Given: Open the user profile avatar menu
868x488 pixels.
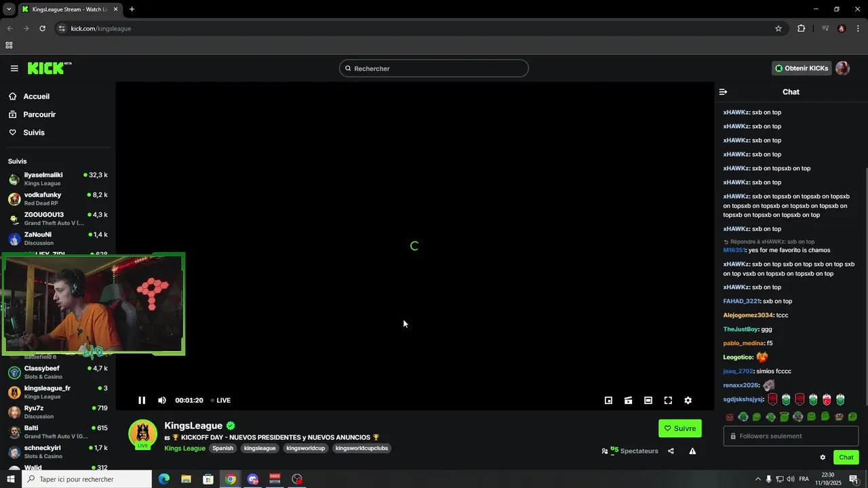Looking at the screenshot, I should [x=842, y=68].
